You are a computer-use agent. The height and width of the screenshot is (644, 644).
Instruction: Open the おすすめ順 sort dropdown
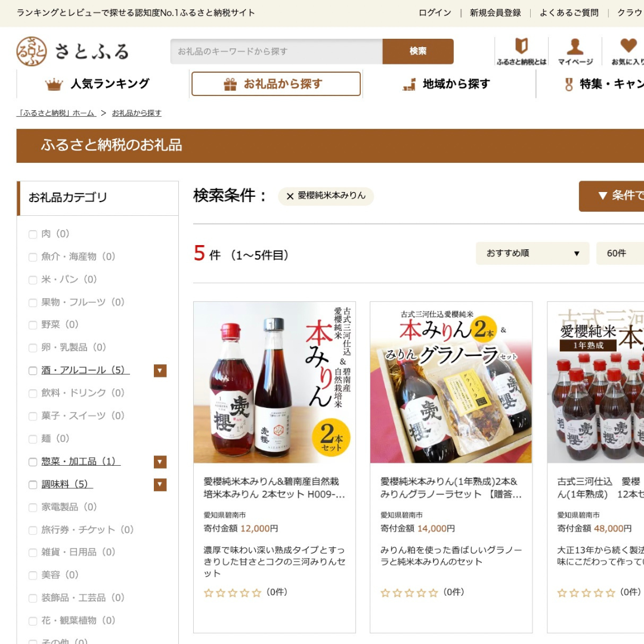(532, 253)
